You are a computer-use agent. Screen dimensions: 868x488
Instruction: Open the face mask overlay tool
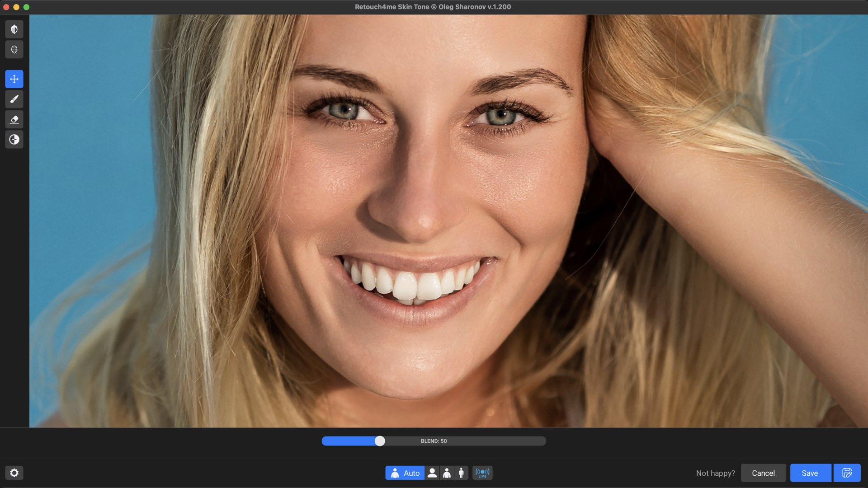point(14,49)
